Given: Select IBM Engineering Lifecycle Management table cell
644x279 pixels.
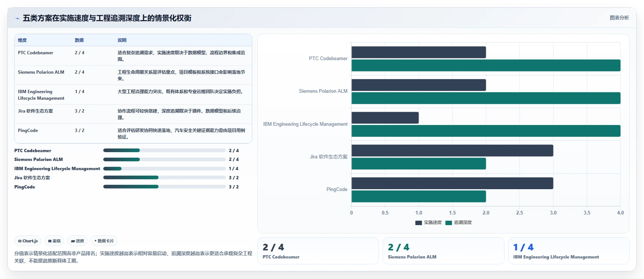Looking at the screenshot, I should (x=41, y=95).
